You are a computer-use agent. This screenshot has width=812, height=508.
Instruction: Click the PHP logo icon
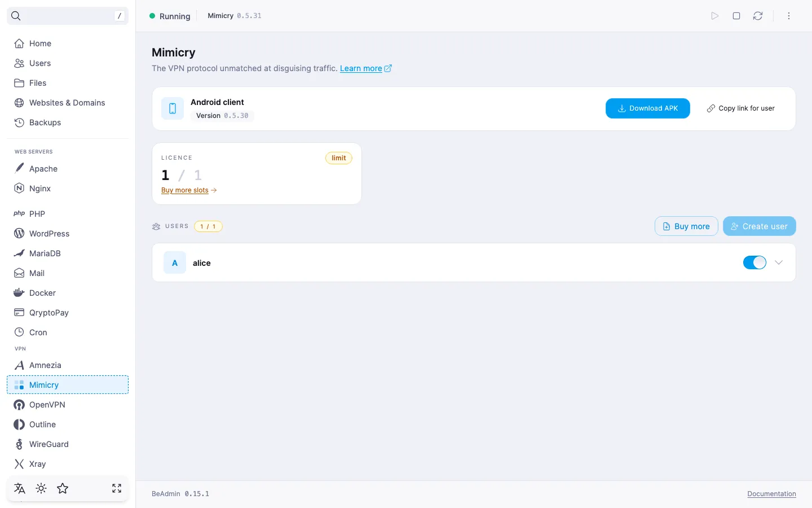point(19,214)
